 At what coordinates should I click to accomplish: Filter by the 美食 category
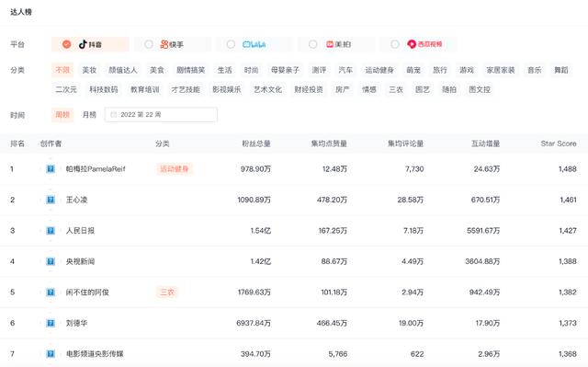pos(157,70)
